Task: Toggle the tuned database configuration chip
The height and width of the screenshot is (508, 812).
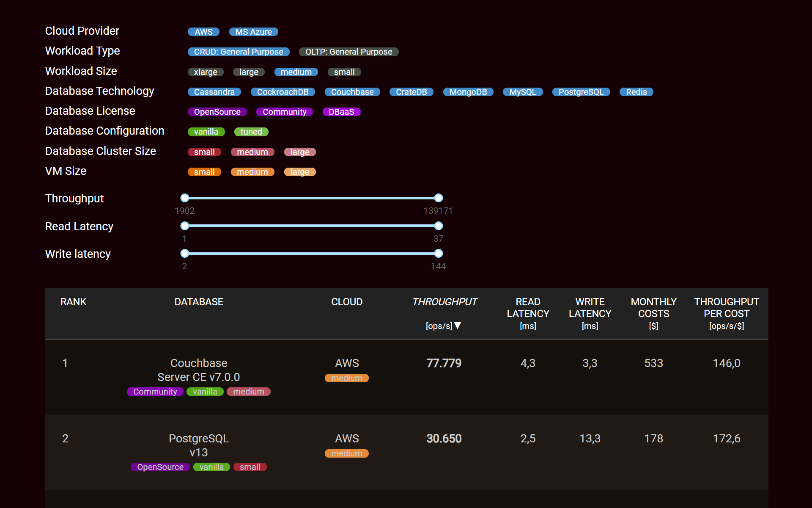Action: 251,132
